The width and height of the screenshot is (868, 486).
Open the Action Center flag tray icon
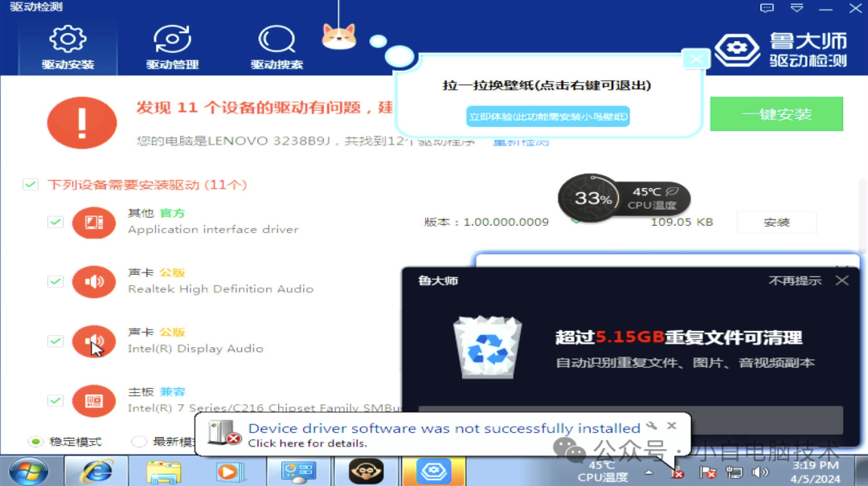707,472
